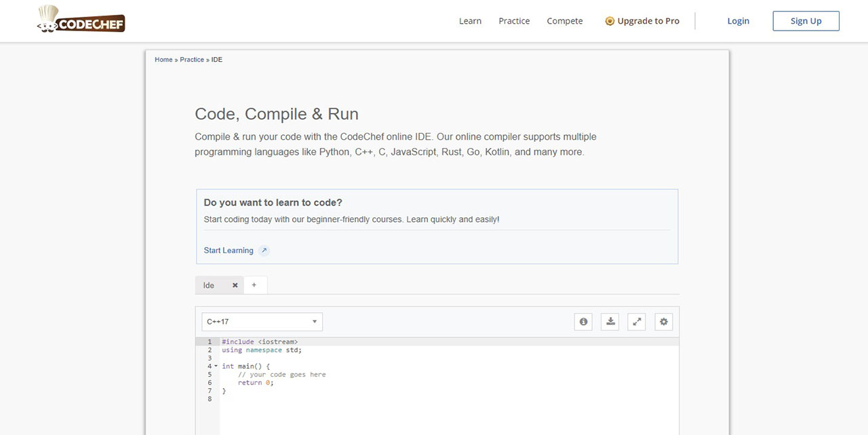This screenshot has width=868, height=435.
Task: Click '// your code goes here' comment
Action: [282, 375]
